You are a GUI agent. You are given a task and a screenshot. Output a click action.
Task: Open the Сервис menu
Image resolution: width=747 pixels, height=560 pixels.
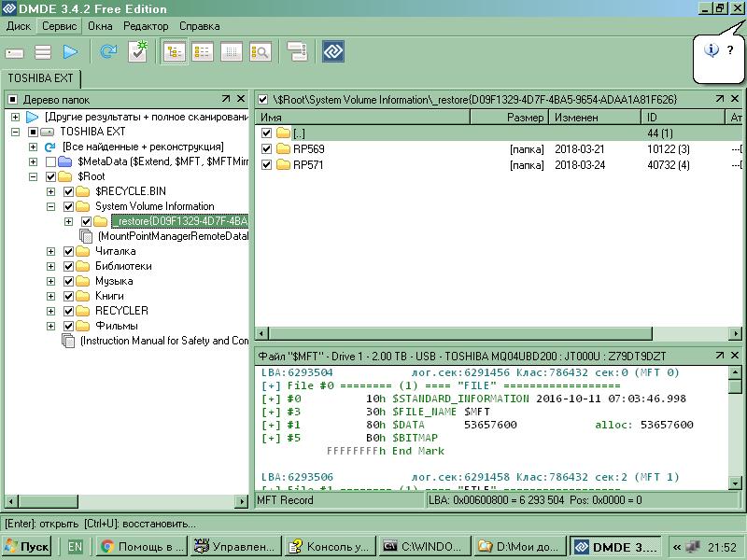click(x=59, y=27)
